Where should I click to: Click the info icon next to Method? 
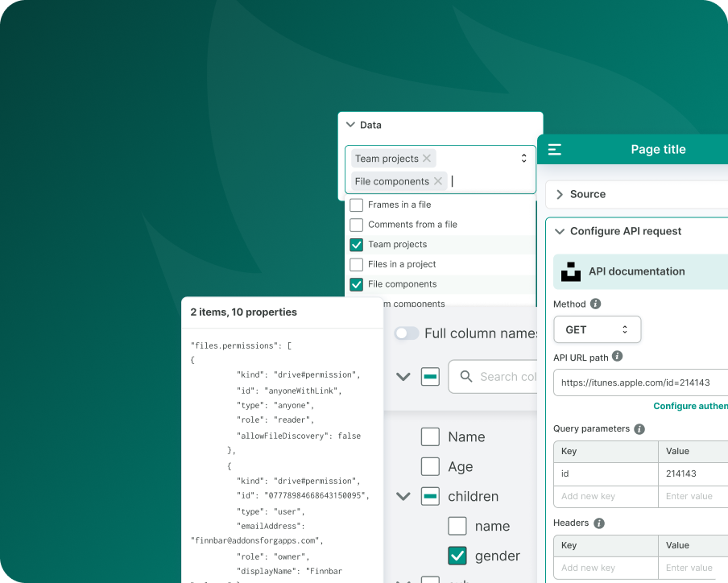(596, 304)
